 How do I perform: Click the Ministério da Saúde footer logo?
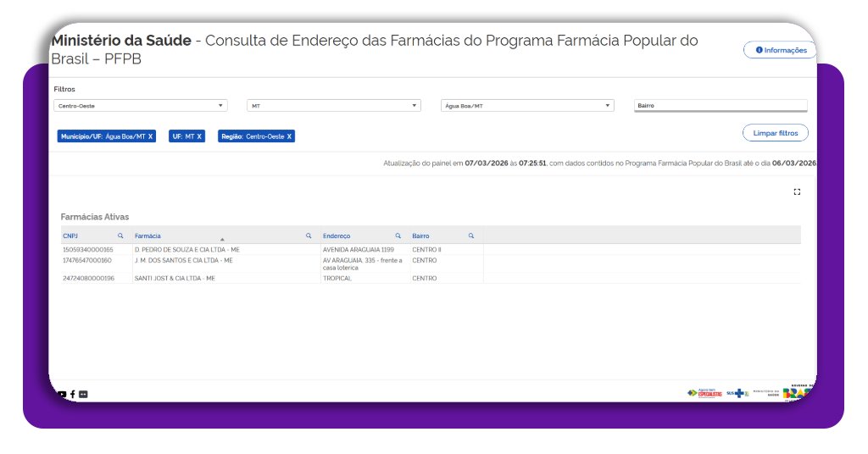click(766, 393)
